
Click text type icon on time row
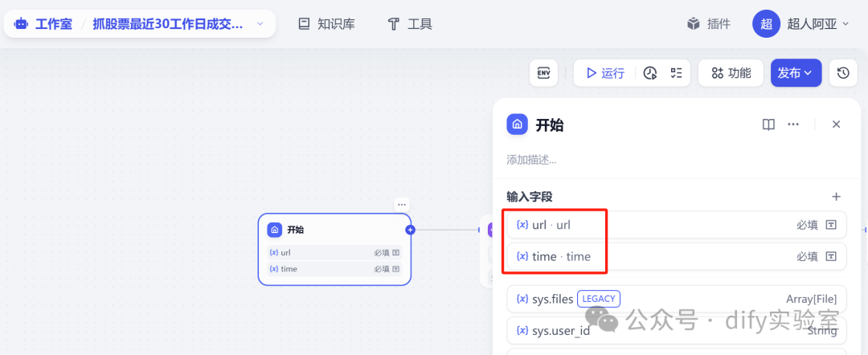[x=831, y=256]
